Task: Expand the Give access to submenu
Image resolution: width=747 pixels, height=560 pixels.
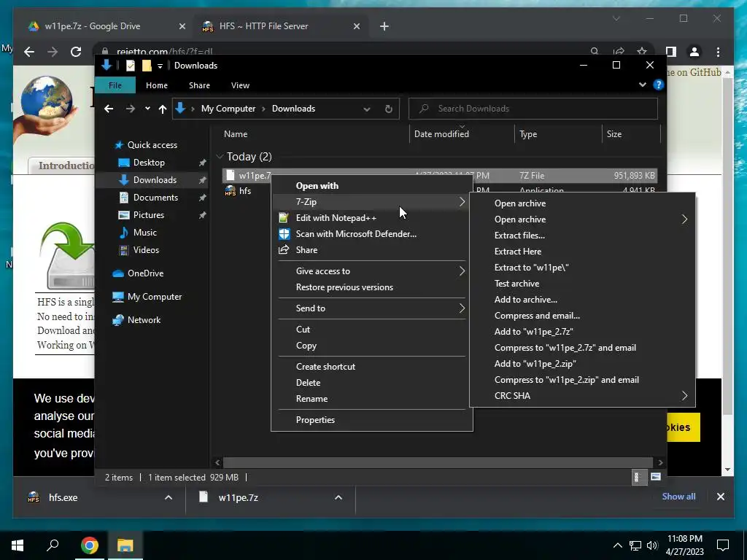Action: point(462,271)
